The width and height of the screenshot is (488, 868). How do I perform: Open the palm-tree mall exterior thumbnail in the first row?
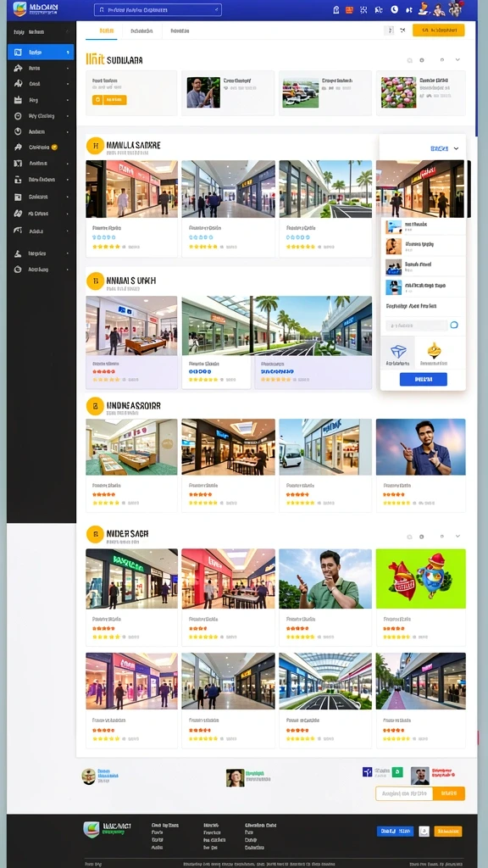coord(325,189)
